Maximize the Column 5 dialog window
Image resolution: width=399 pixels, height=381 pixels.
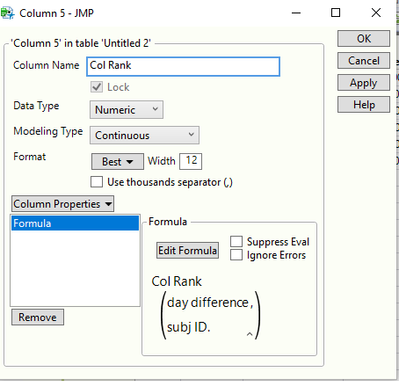point(336,13)
